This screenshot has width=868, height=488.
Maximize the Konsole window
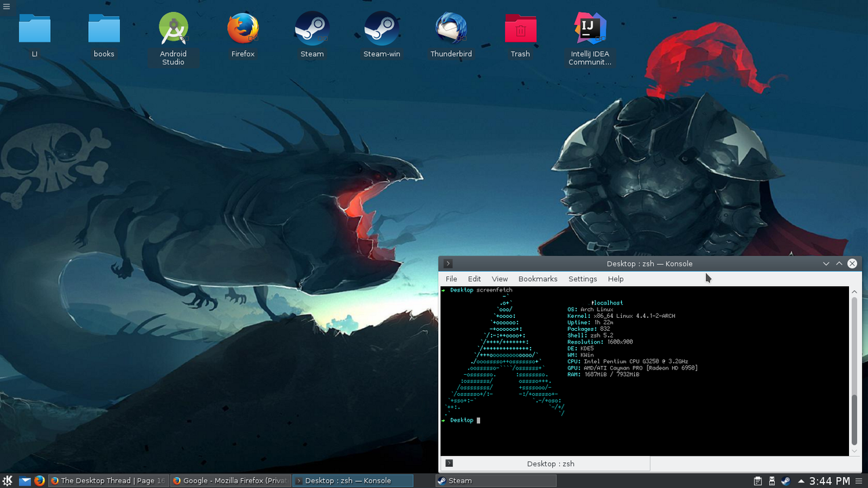pyautogui.click(x=839, y=264)
